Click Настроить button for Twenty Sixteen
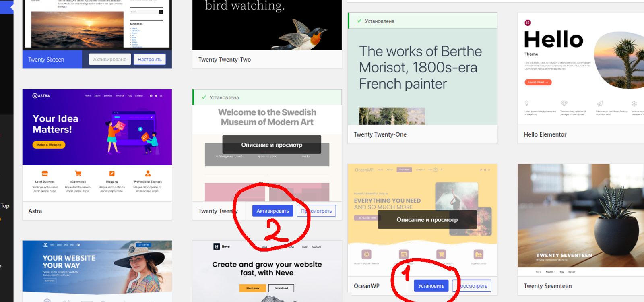The height and width of the screenshot is (302, 644). point(150,60)
